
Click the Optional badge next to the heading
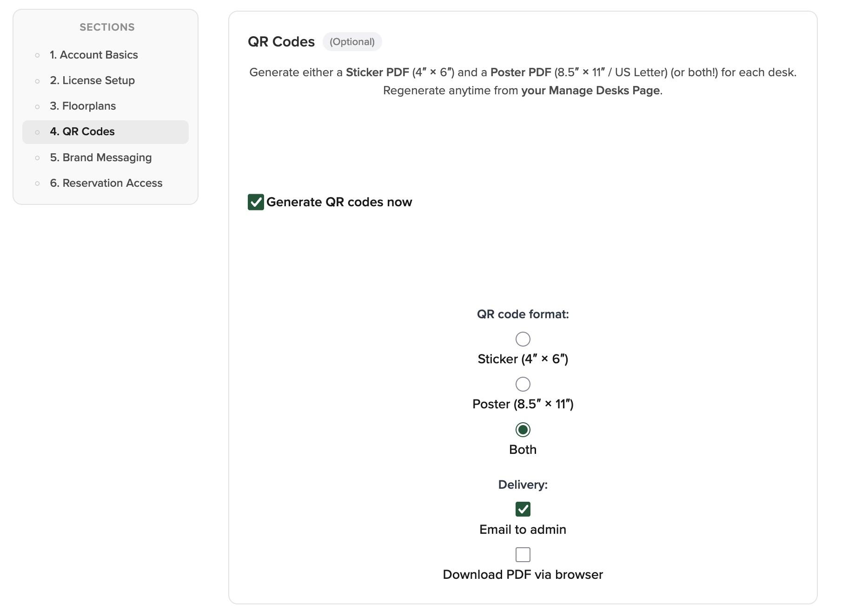[352, 42]
